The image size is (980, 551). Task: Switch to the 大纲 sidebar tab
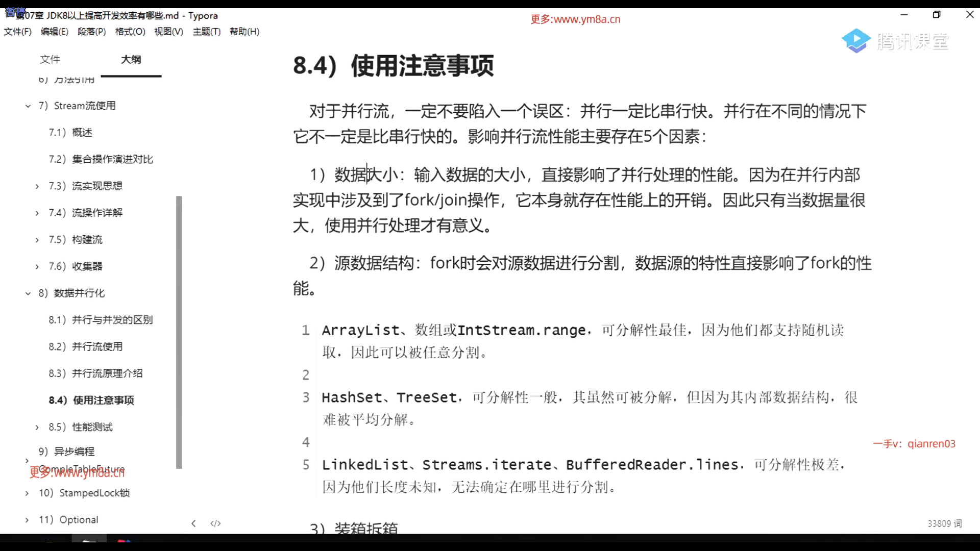pos(131,59)
